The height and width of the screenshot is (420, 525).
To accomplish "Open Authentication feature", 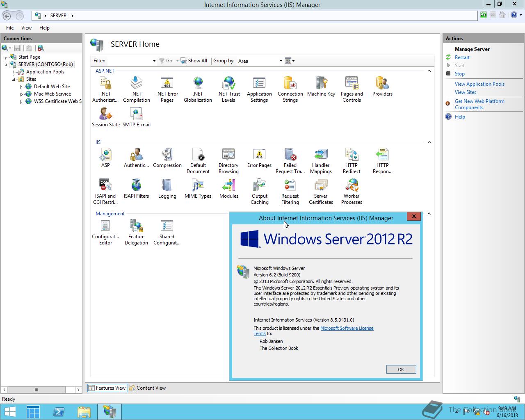I will [x=137, y=158].
